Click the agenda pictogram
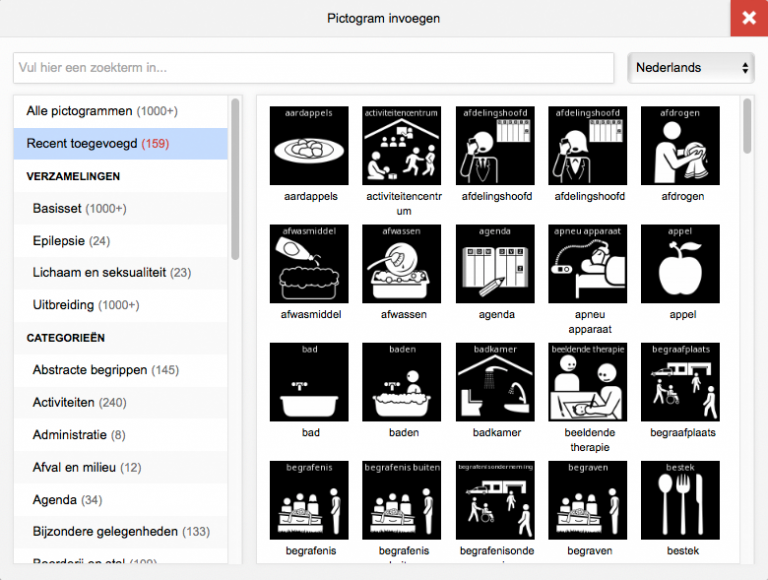Viewport: 768px width, 580px height. click(x=495, y=264)
